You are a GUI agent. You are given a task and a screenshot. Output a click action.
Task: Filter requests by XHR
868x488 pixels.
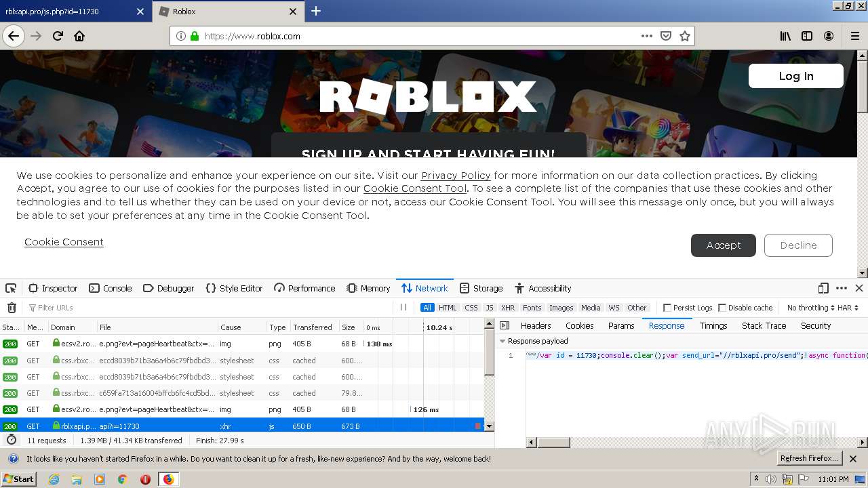(508, 308)
